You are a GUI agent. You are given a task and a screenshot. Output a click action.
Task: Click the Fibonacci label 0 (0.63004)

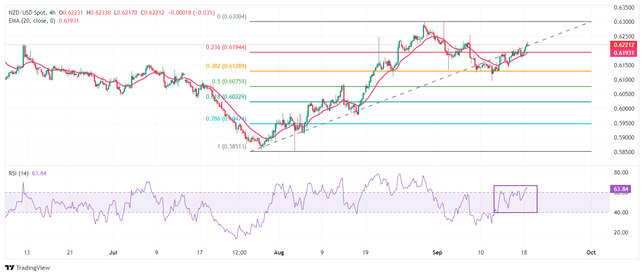(x=232, y=17)
